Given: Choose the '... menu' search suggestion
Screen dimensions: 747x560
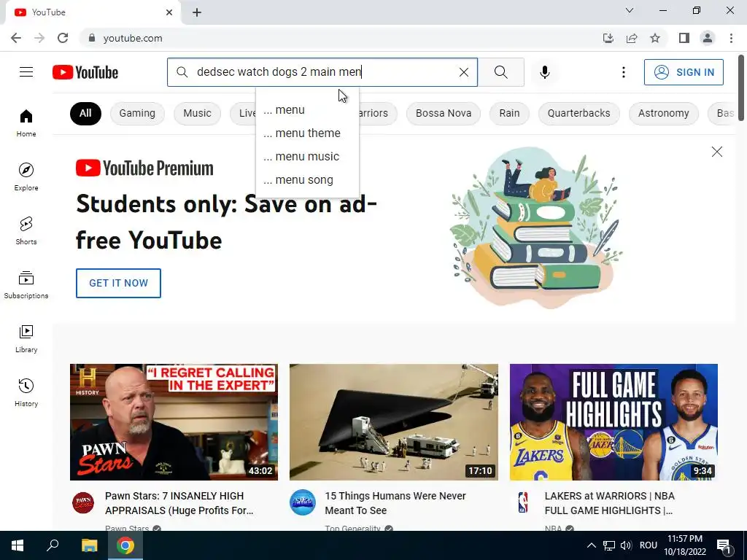Looking at the screenshot, I should point(307,110).
